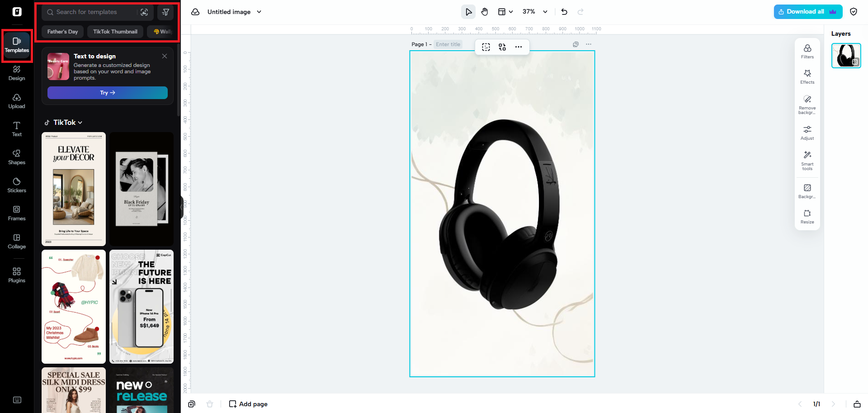Click the Resize icon on right panel
Image resolution: width=868 pixels, height=413 pixels.
coord(807,216)
